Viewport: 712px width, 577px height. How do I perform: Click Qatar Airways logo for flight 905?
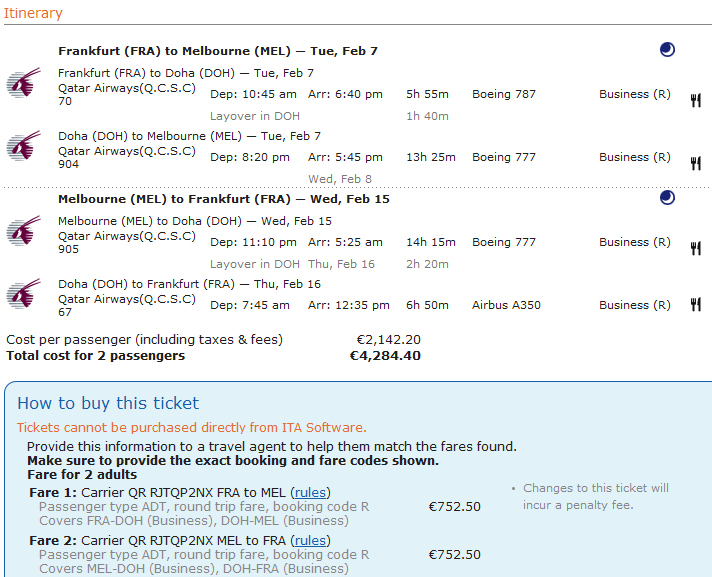(x=23, y=232)
